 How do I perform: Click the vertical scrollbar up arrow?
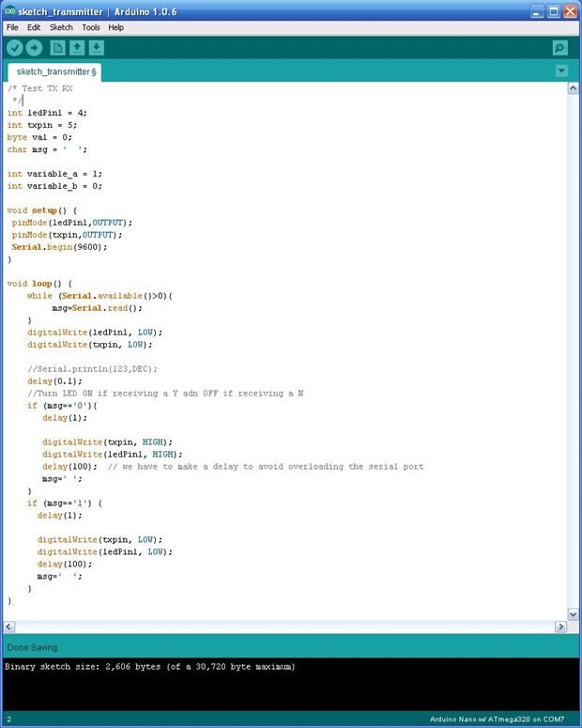[574, 87]
